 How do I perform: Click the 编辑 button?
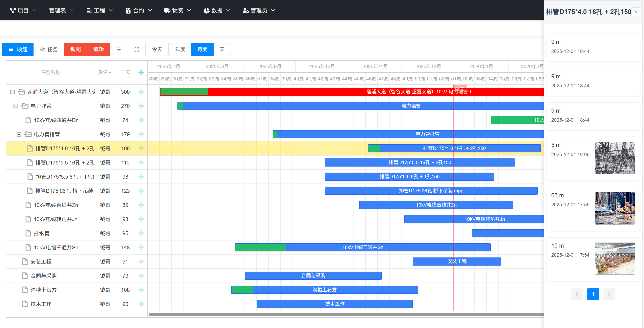click(x=98, y=49)
